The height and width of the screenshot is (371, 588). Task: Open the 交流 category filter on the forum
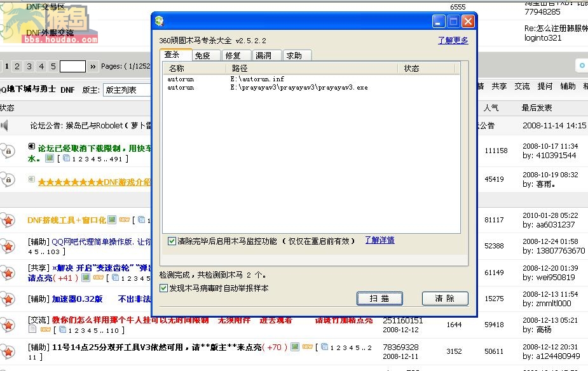tap(522, 86)
